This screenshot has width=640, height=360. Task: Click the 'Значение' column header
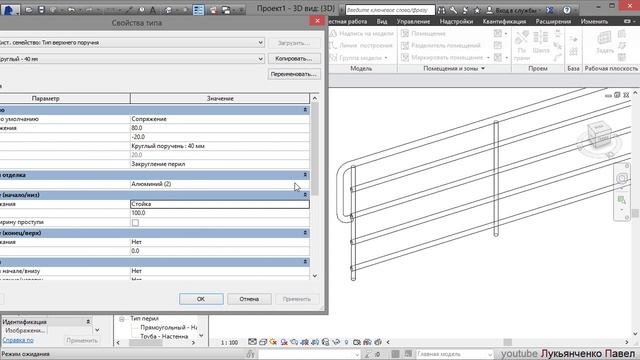click(x=220, y=98)
